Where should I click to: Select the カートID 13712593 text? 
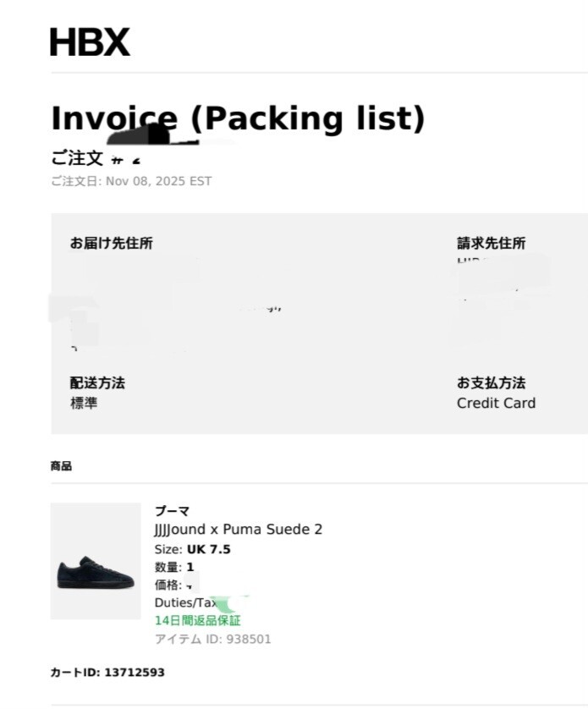tap(107, 673)
